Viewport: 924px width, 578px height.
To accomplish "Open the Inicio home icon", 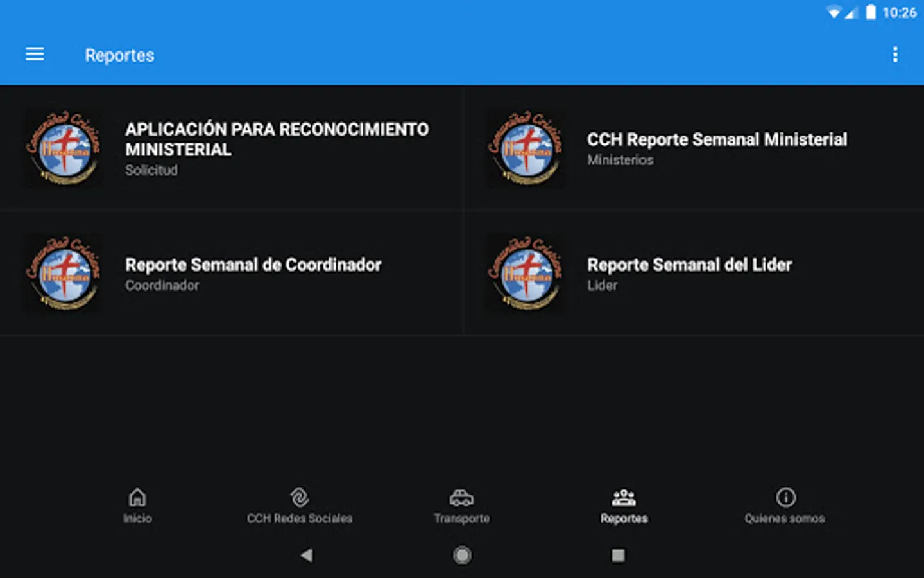I will tap(137, 498).
